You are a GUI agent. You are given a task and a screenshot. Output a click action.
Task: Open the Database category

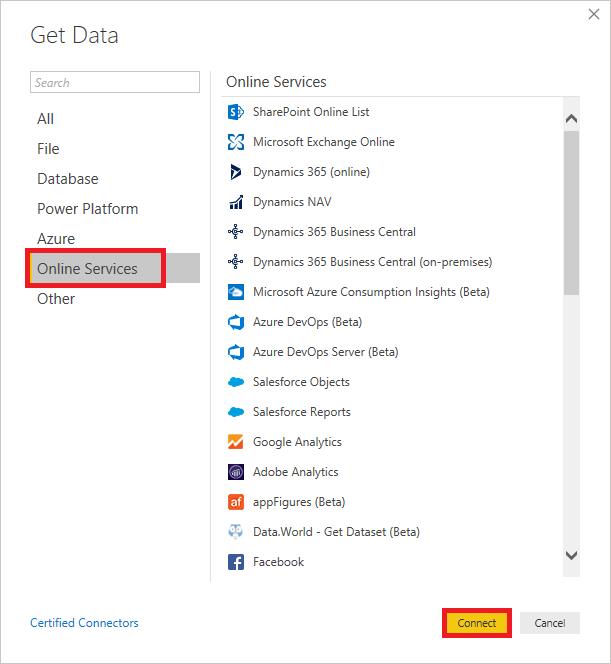pyautogui.click(x=115, y=179)
